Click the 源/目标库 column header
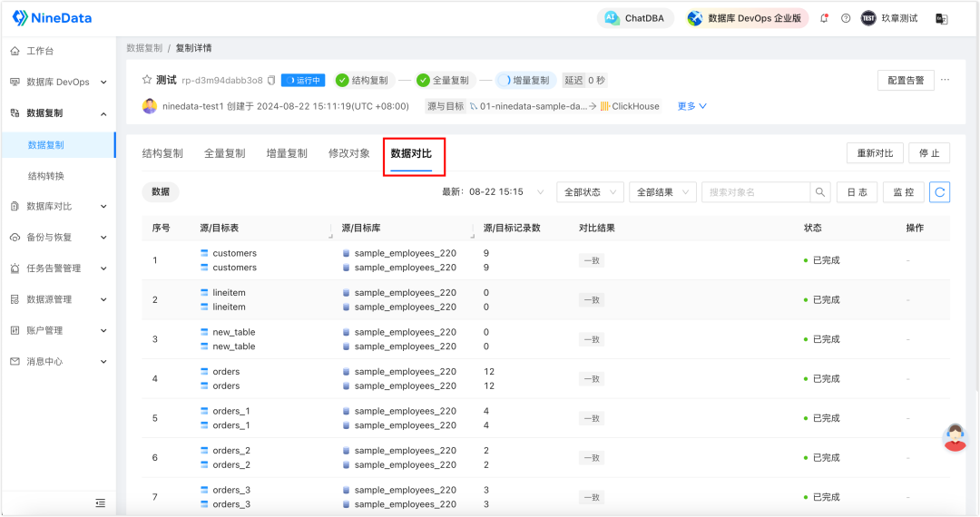 pos(361,229)
